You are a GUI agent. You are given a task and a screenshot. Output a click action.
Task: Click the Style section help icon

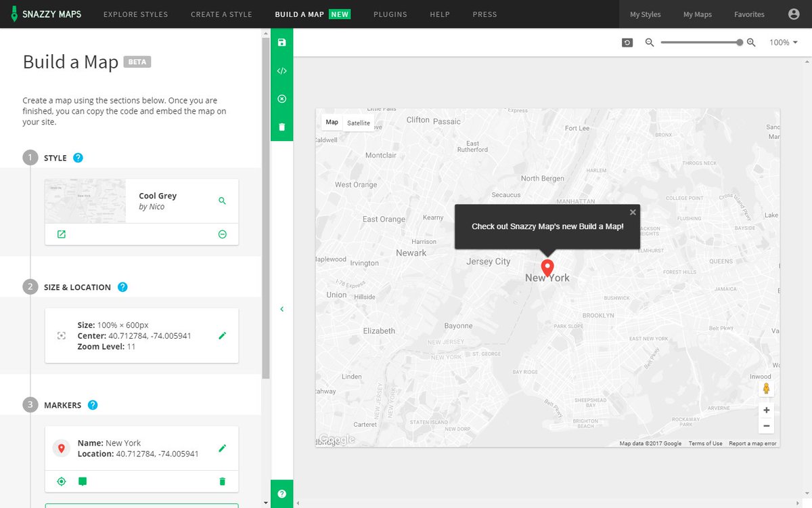click(78, 158)
